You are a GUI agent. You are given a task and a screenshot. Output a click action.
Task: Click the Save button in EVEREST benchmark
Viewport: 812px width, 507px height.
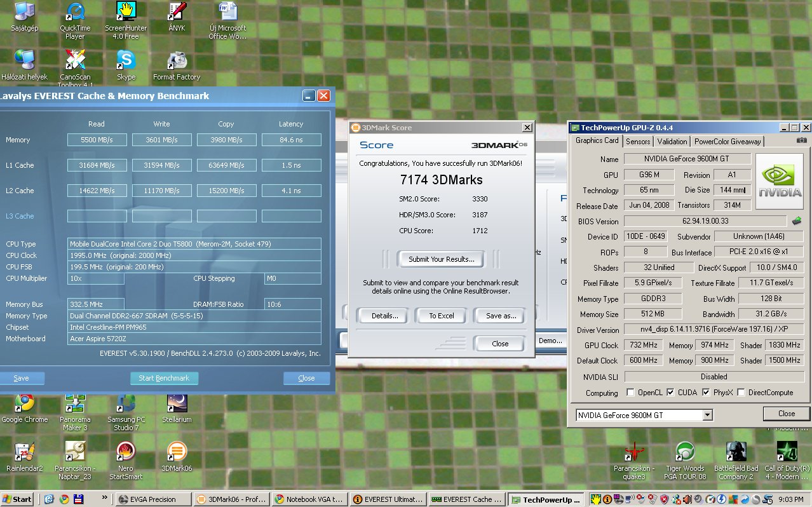(x=21, y=378)
